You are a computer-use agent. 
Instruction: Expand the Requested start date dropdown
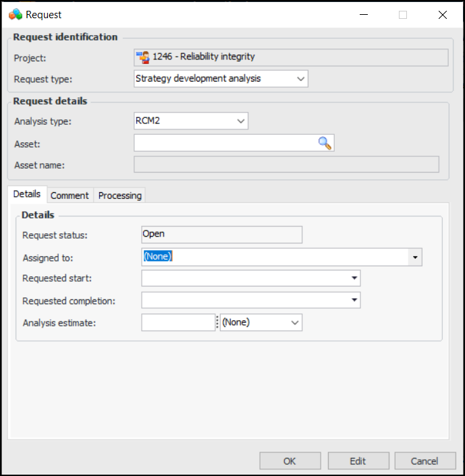click(354, 278)
